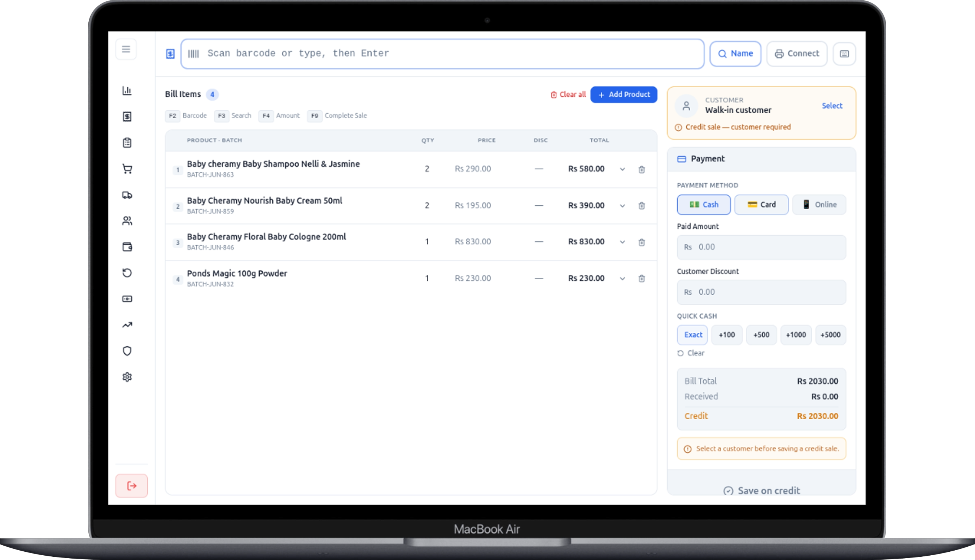This screenshot has width=975, height=560.
Task: Click the Connect printer button
Action: [x=797, y=54]
